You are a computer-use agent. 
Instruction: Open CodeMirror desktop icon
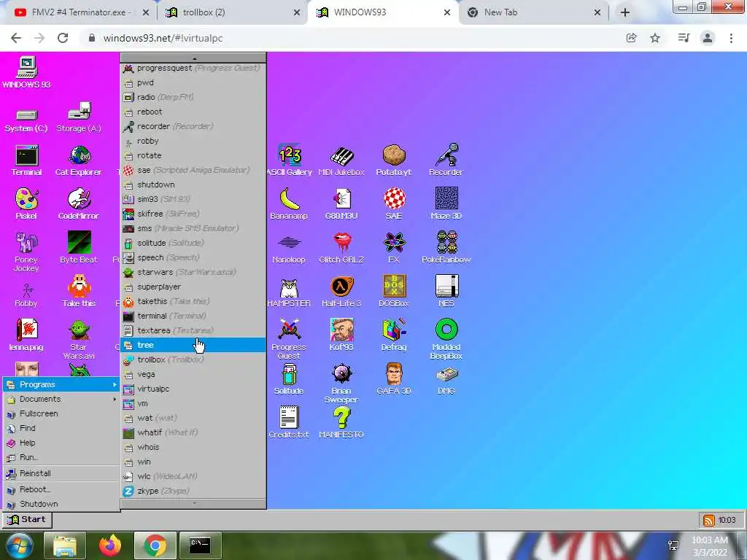tap(79, 204)
